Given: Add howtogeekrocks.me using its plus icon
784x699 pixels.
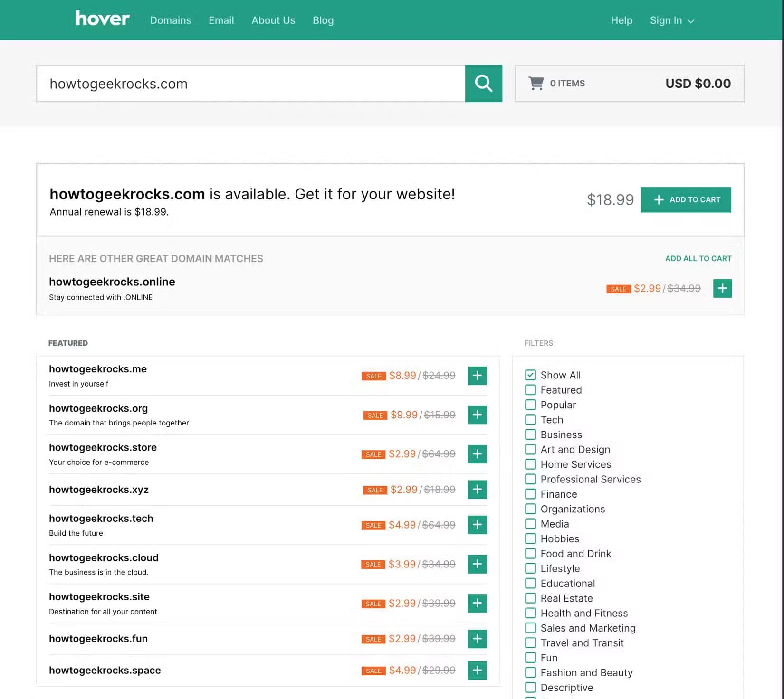Looking at the screenshot, I should coord(477,376).
